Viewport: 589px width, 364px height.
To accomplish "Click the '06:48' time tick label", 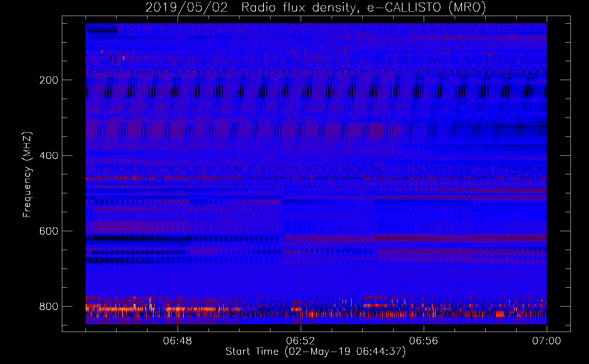I will (178, 341).
